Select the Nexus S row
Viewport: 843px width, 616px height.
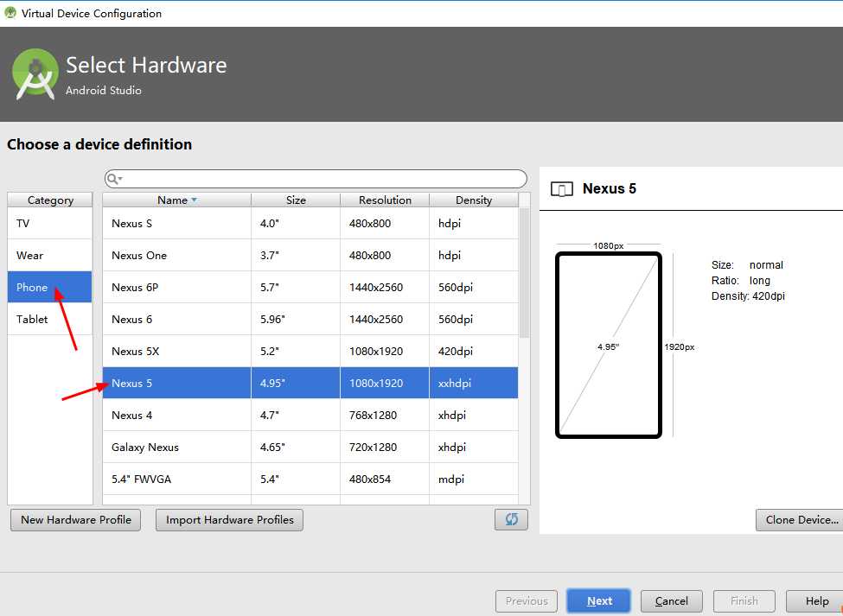310,224
